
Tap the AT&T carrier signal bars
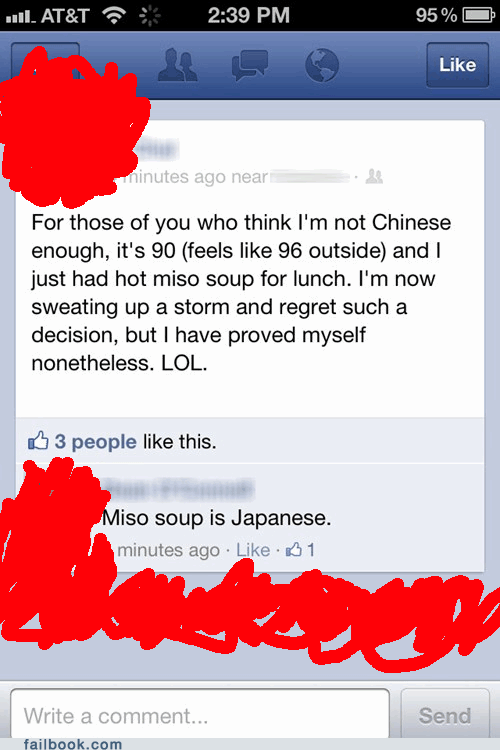(x=21, y=18)
